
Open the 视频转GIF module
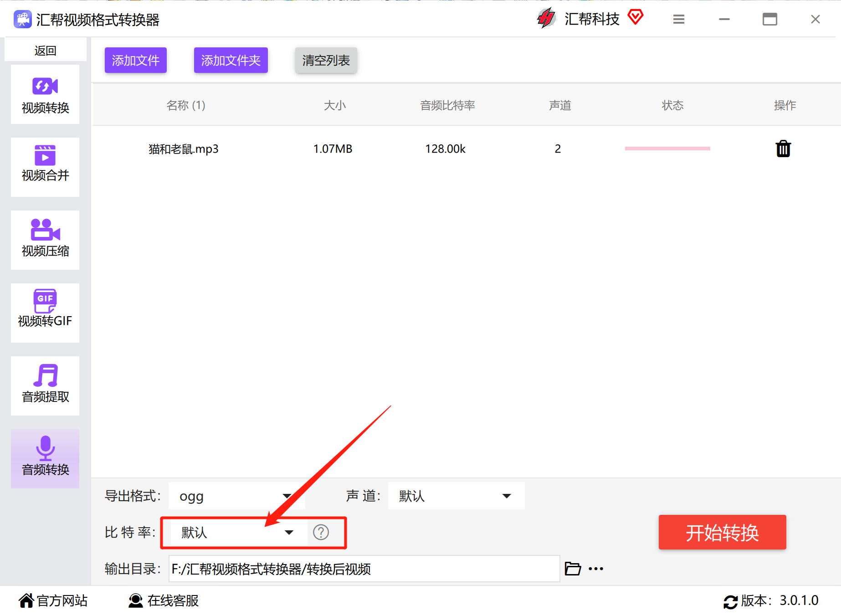pos(45,313)
